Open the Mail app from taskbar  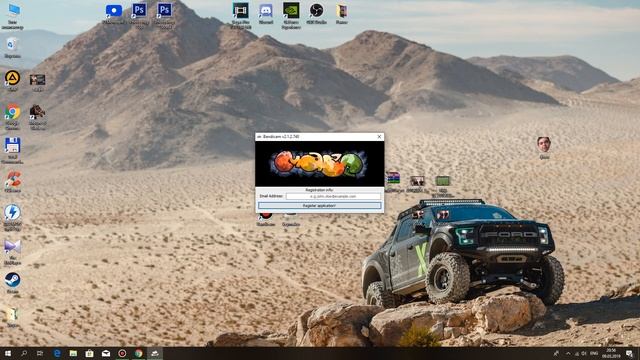pos(106,353)
